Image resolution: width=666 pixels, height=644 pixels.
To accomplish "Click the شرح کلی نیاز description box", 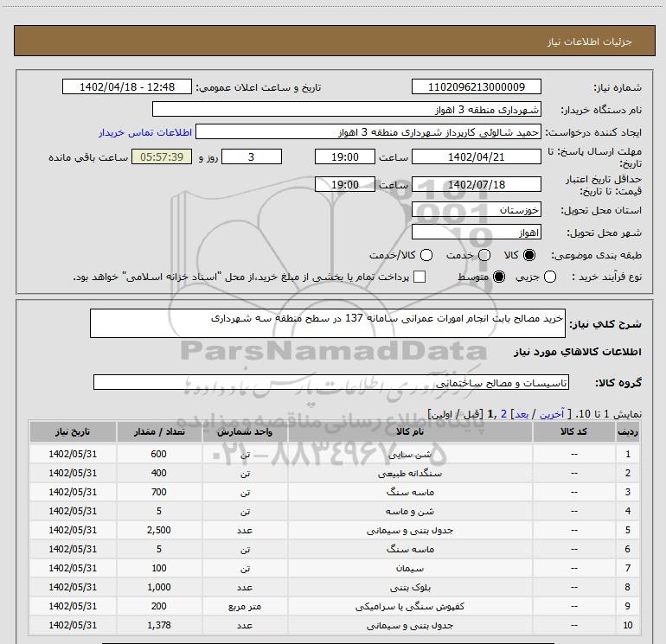I will pyautogui.click(x=328, y=323).
